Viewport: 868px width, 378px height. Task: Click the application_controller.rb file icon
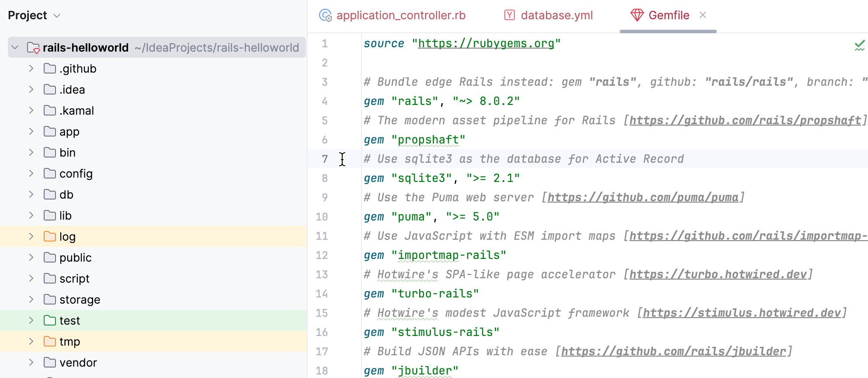pyautogui.click(x=325, y=15)
